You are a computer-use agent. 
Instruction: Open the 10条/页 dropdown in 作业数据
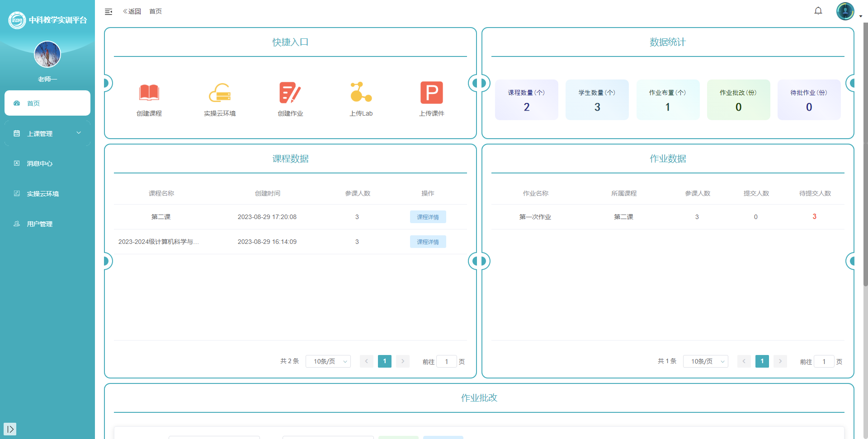[x=706, y=361]
